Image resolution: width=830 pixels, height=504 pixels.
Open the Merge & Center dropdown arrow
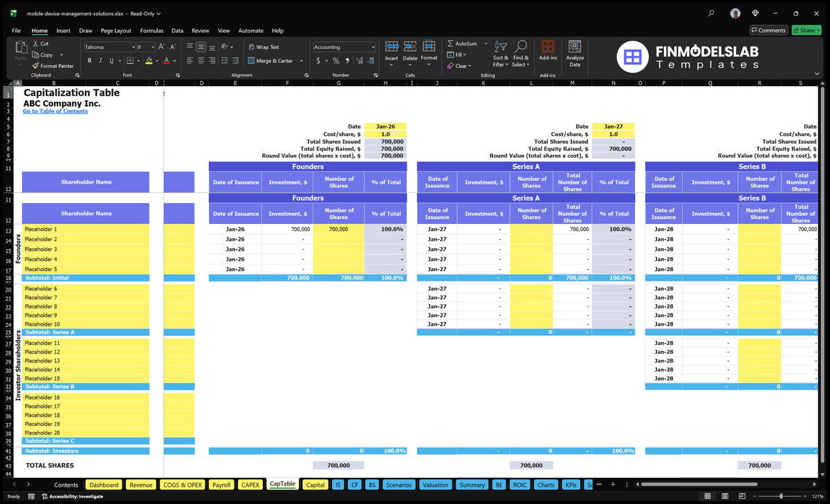[x=302, y=61]
